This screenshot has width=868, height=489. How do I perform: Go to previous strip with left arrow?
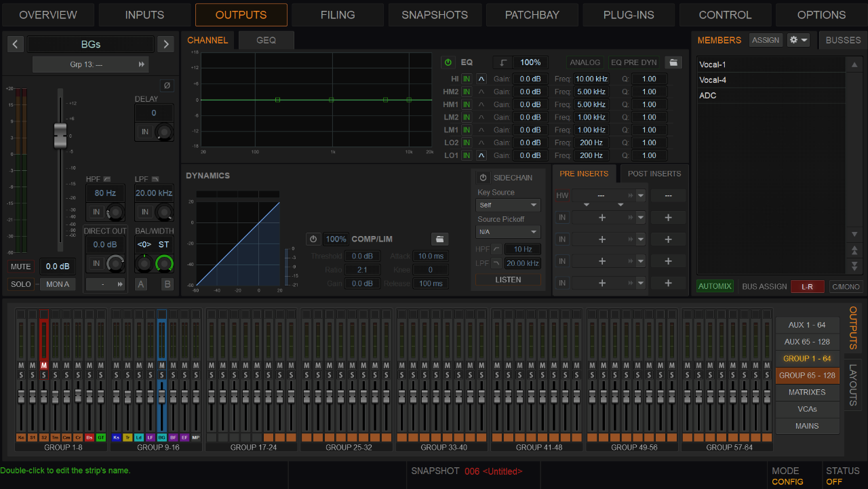click(x=16, y=44)
